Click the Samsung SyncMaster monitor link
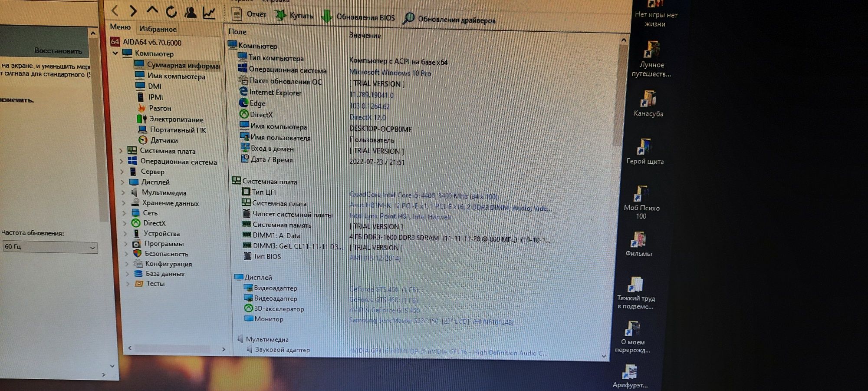The width and height of the screenshot is (868, 391). [x=431, y=321]
